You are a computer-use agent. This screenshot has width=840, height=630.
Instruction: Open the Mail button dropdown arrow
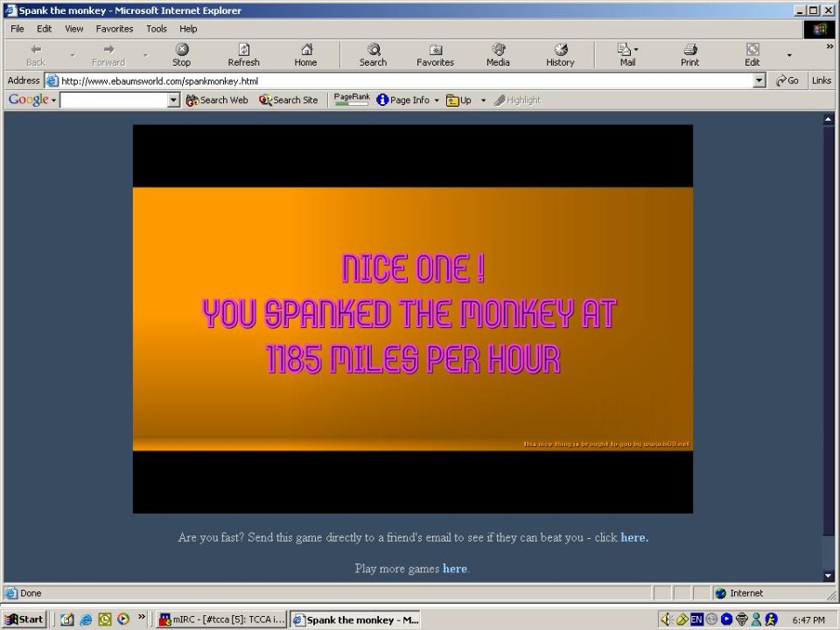click(636, 49)
